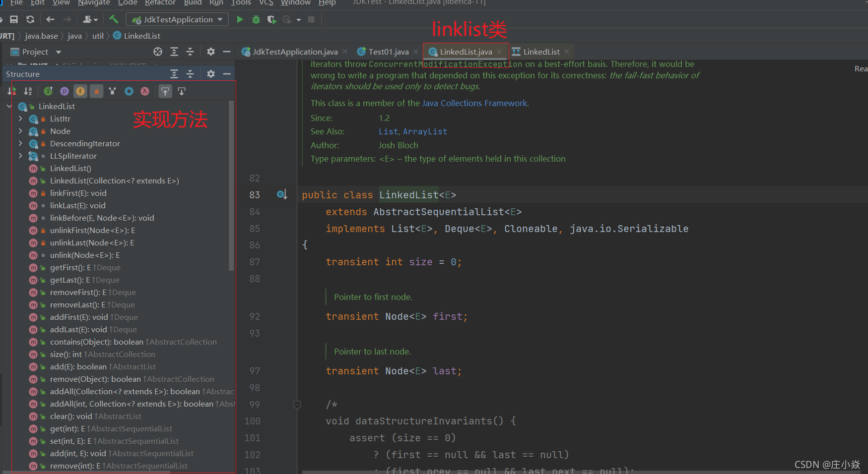The image size is (868, 474).
Task: Click the LinkedList breadcrumb
Action: pos(136,36)
